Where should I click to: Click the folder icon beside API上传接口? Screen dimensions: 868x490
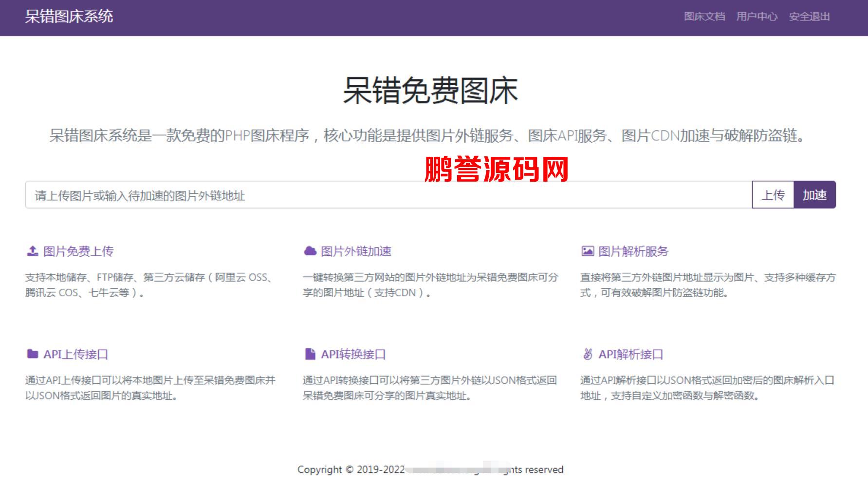click(x=33, y=354)
